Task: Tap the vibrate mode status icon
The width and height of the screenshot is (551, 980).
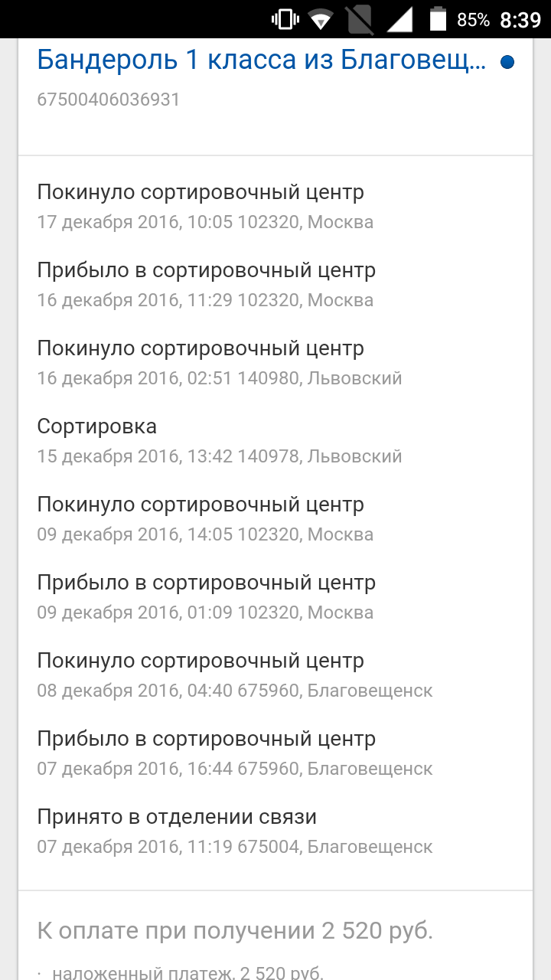Action: tap(285, 19)
